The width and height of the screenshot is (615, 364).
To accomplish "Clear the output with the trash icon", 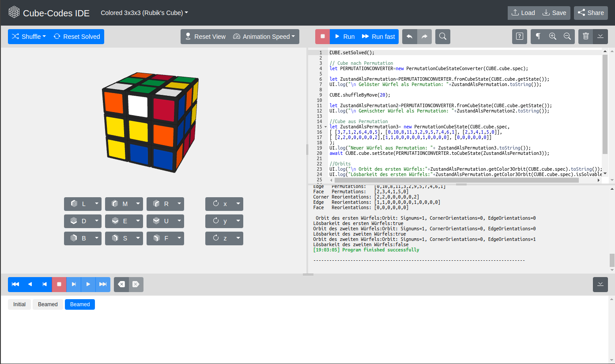I will point(585,37).
